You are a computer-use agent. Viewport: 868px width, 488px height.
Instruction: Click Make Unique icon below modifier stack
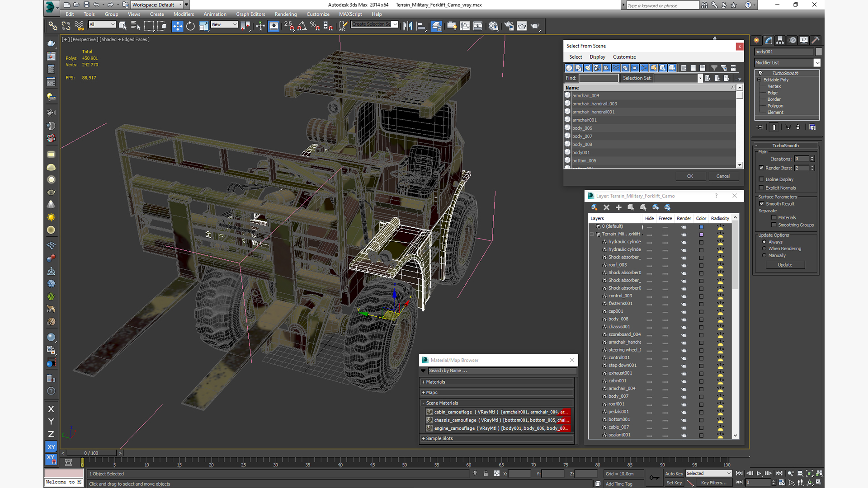pyautogui.click(x=788, y=127)
